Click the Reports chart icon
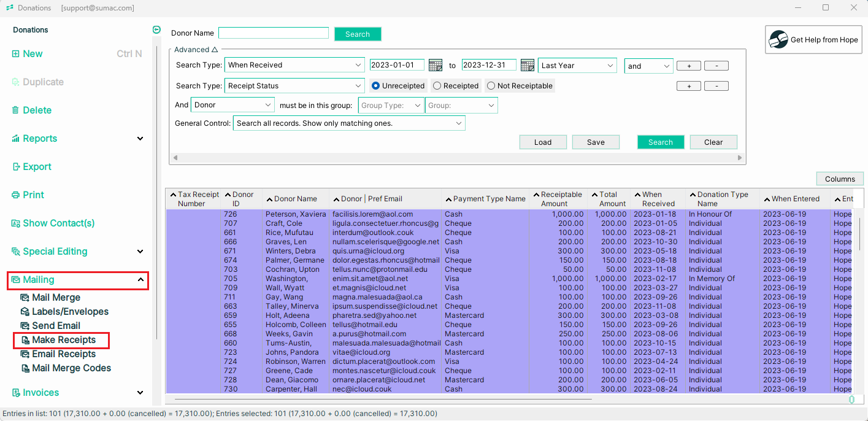This screenshot has height=421, width=868. pos(15,139)
